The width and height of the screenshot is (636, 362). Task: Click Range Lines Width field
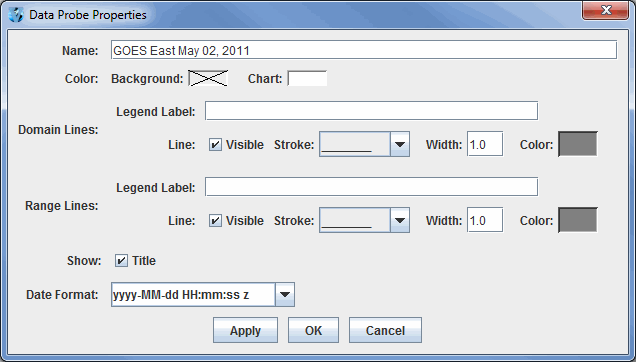tap(485, 220)
